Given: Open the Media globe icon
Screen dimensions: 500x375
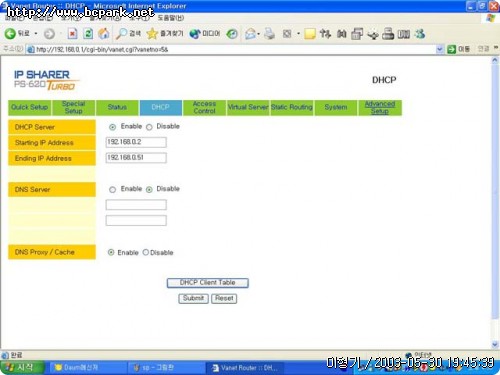Looking at the screenshot, I should click(x=195, y=34).
